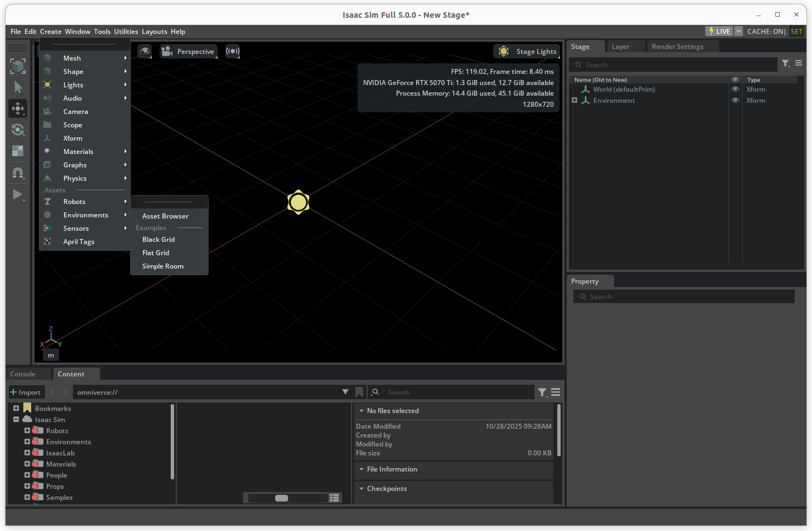Click the selection arrow tool
Screen dimensions: 812x531
point(18,87)
